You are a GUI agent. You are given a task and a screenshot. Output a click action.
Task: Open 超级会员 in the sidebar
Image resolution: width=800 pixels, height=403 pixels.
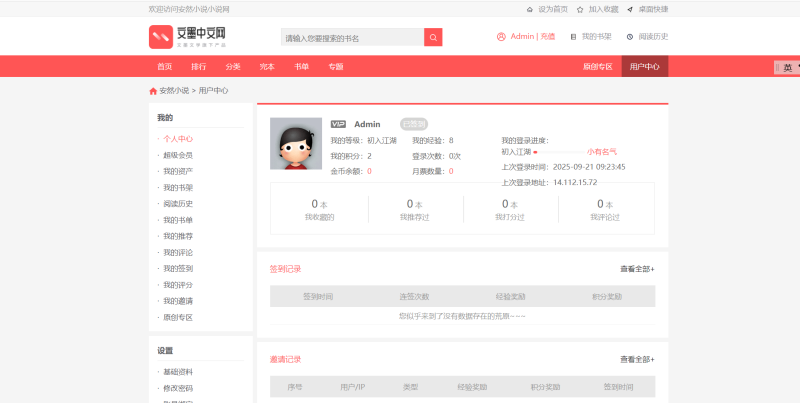pyautogui.click(x=178, y=155)
